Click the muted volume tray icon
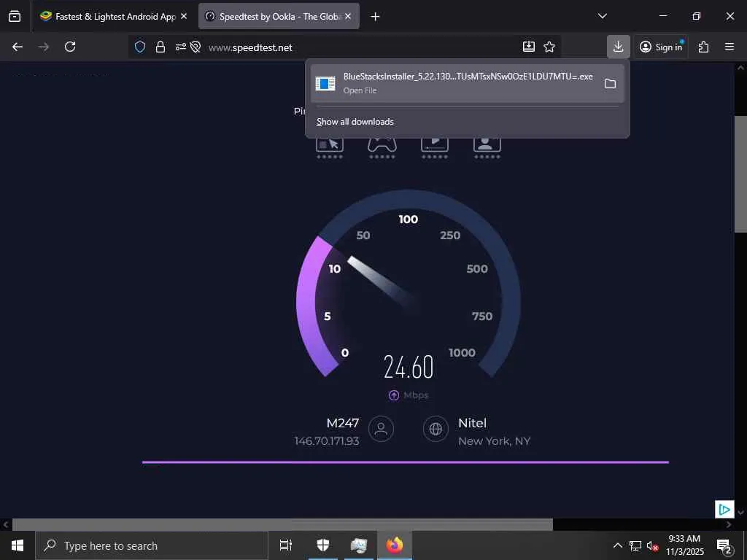The height and width of the screenshot is (560, 747). pos(653,545)
